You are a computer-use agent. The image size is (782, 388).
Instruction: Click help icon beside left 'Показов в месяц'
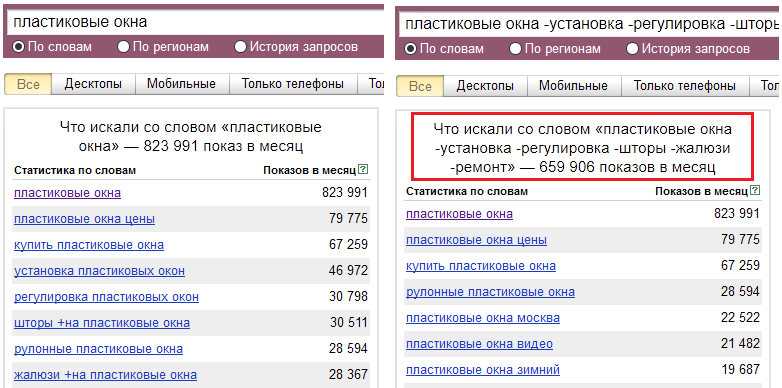(x=364, y=170)
